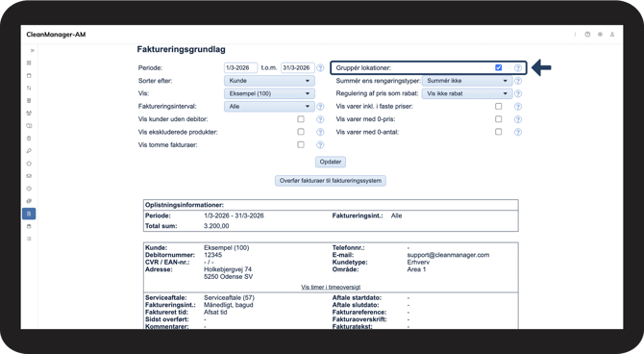Click the debitornummer value 12345
This screenshot has height=354, width=644.
[212, 255]
